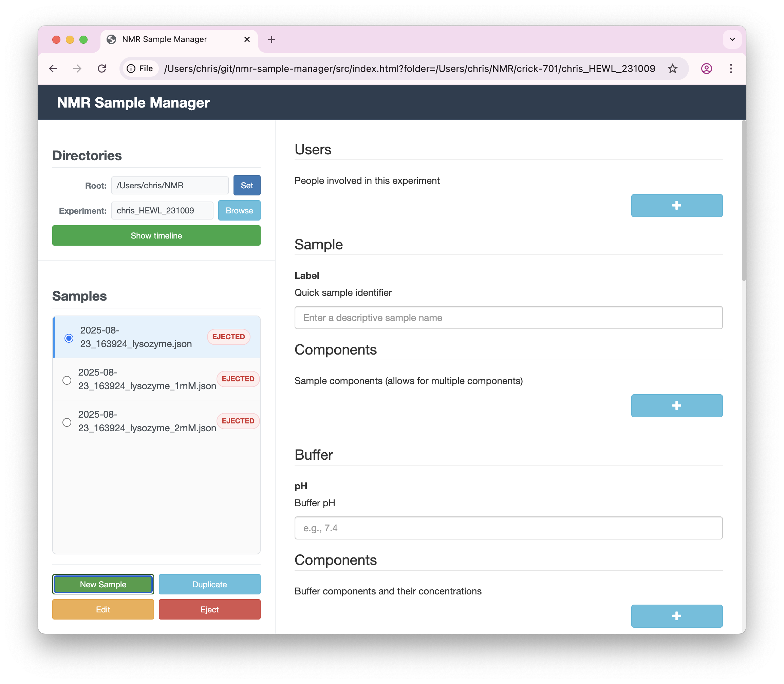784x684 pixels.
Task: Open Chrome three-dot menu
Action: pos(730,69)
